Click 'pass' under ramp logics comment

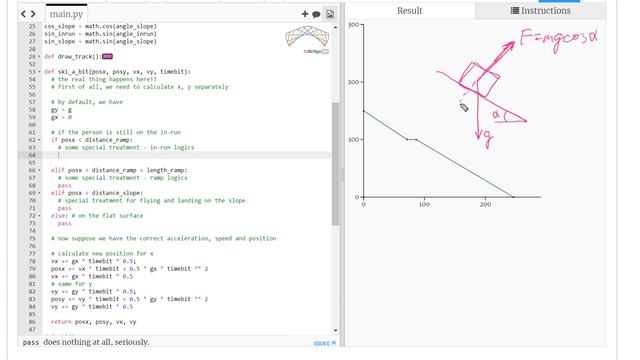[x=64, y=186]
